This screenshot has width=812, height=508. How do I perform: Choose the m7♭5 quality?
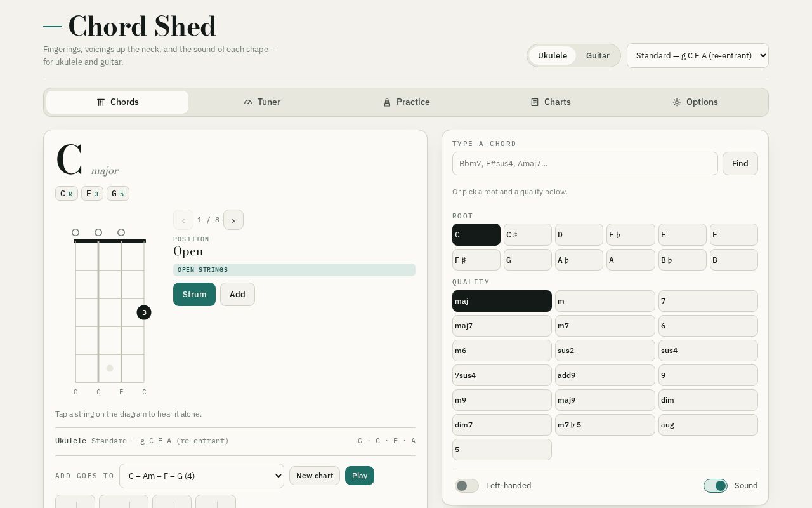[605, 425]
